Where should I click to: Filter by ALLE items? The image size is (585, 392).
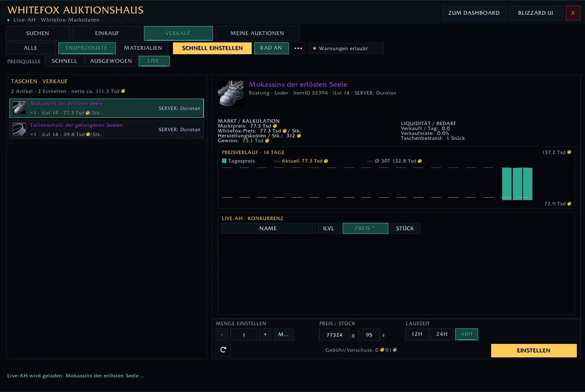tap(31, 48)
